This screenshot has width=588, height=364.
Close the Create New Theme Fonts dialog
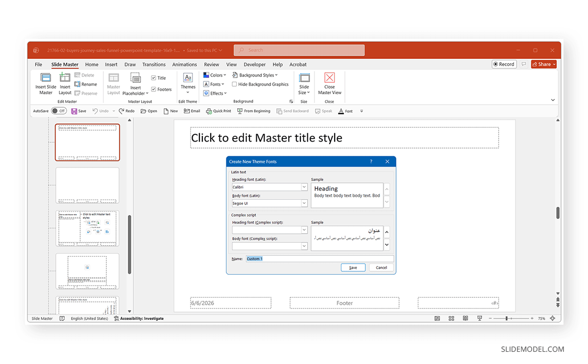click(x=387, y=161)
